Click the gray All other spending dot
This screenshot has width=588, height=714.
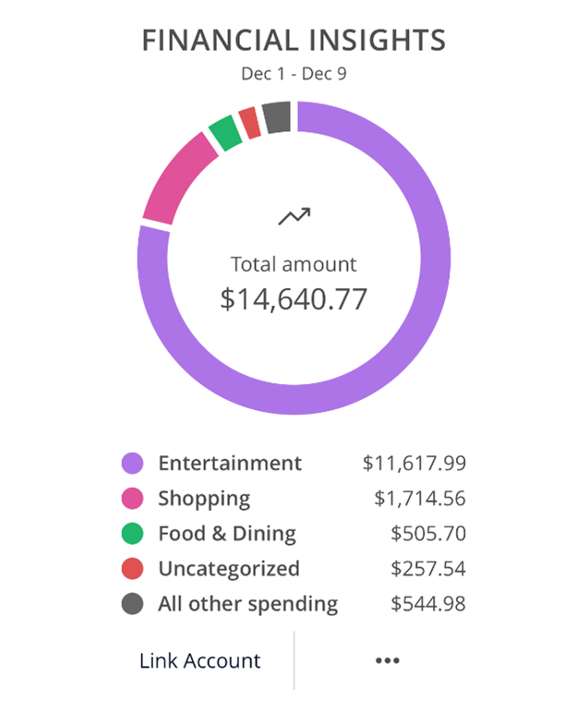tap(133, 604)
